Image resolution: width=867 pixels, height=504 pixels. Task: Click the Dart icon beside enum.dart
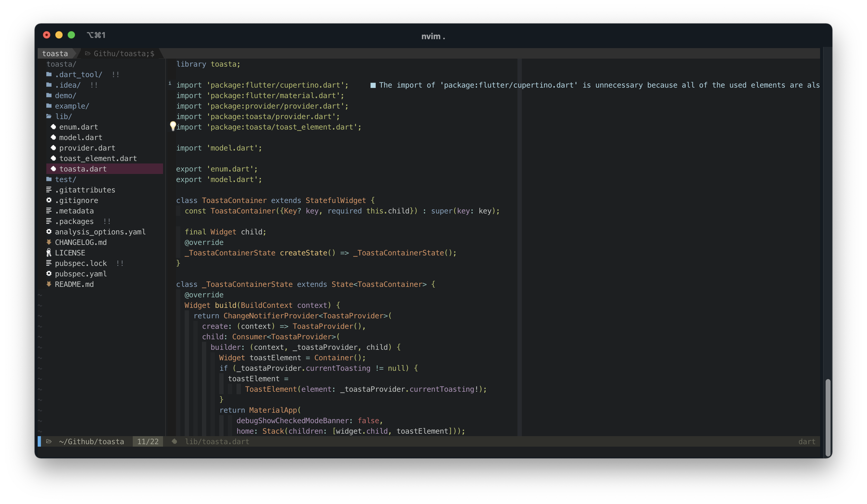53,127
